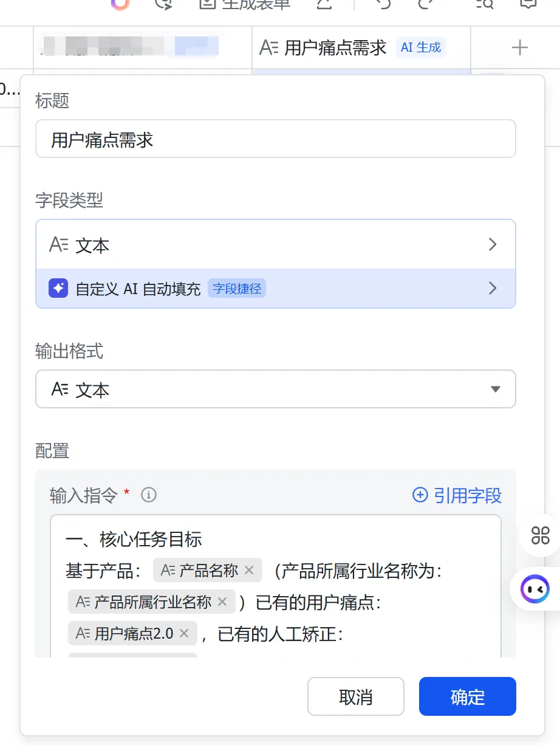Open the AI assistant floating face icon
The image size is (560, 745).
[535, 589]
